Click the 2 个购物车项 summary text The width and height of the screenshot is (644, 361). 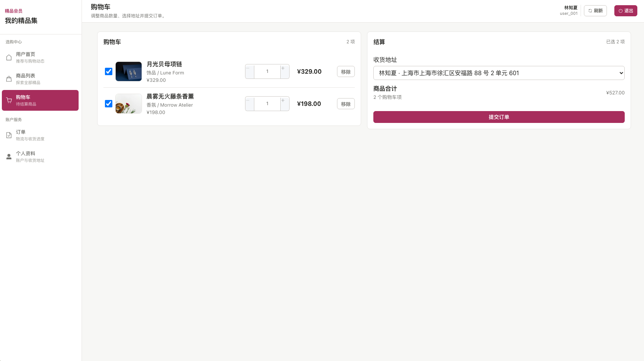(x=387, y=97)
